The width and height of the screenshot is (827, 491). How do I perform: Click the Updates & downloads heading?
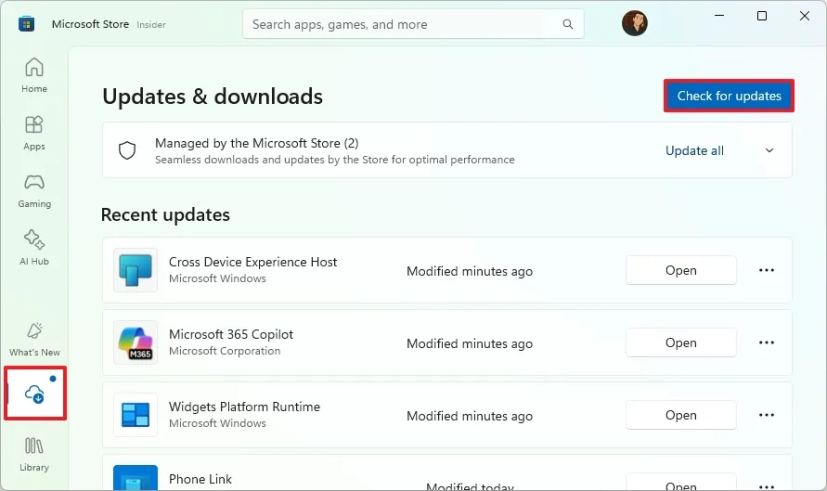pyautogui.click(x=213, y=97)
